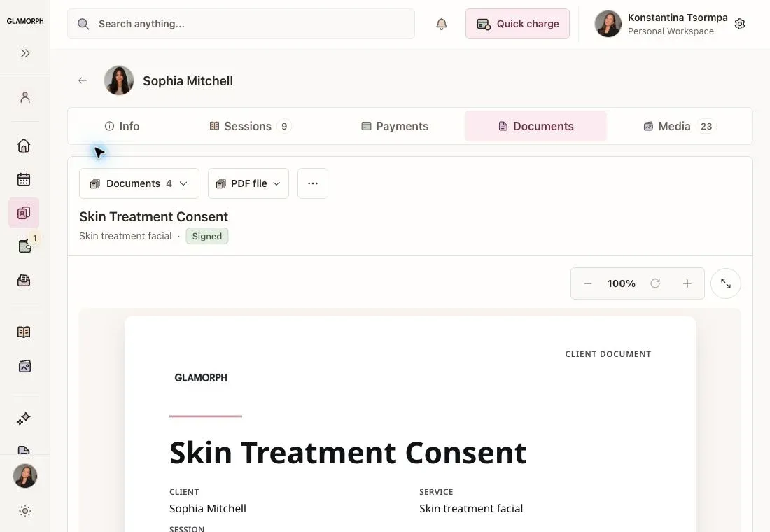Go to Home icon in sidebar

[24, 146]
